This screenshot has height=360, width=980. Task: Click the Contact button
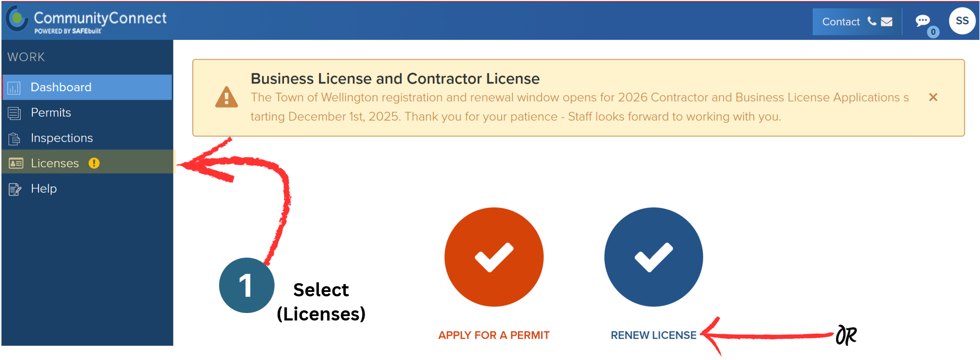pyautogui.click(x=841, y=21)
